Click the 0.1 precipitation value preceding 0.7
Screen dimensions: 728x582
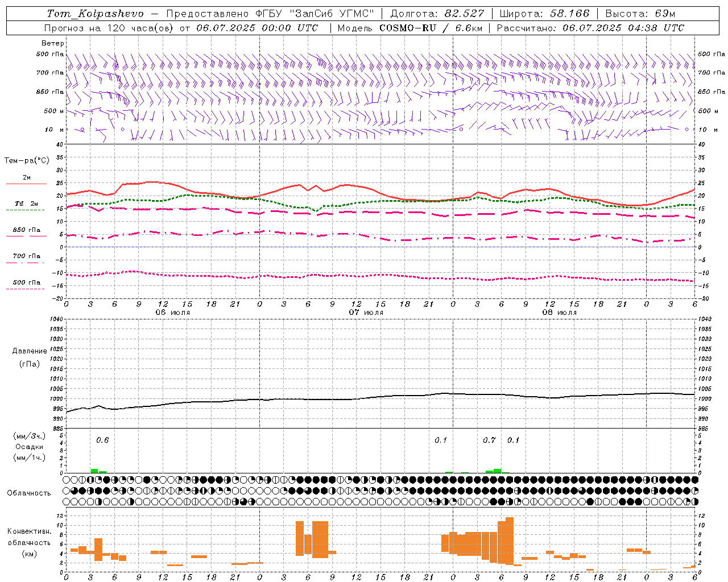[441, 440]
